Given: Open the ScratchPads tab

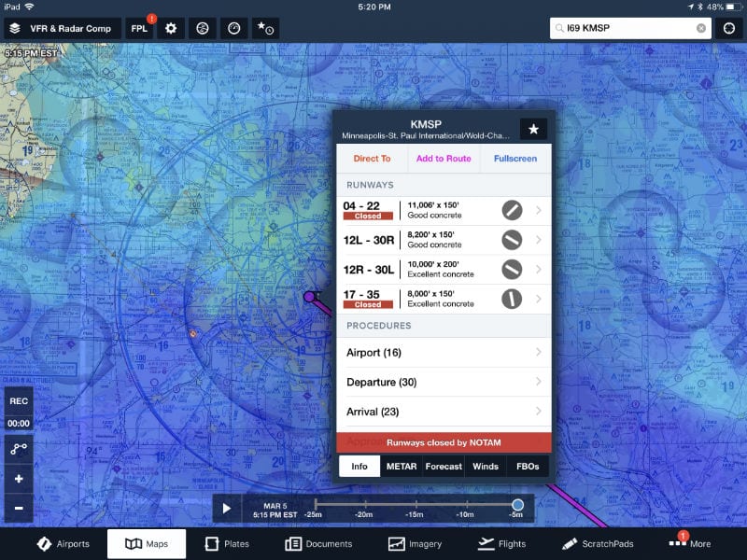Looking at the screenshot, I should (x=598, y=544).
